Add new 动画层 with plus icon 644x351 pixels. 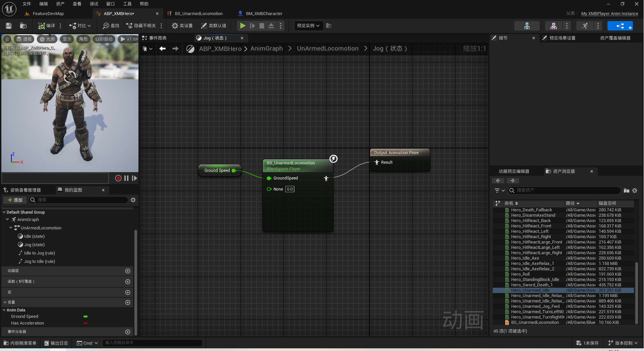[128, 271]
